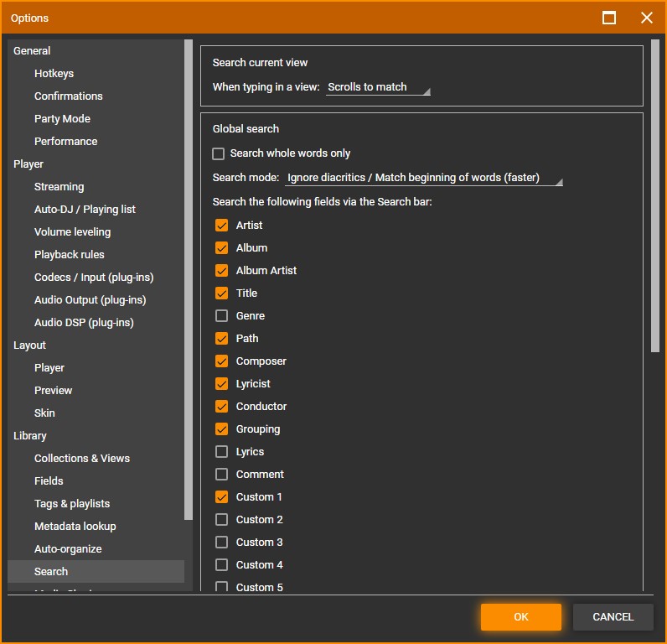
Task: Check the Custom 3 field
Action: tap(221, 543)
